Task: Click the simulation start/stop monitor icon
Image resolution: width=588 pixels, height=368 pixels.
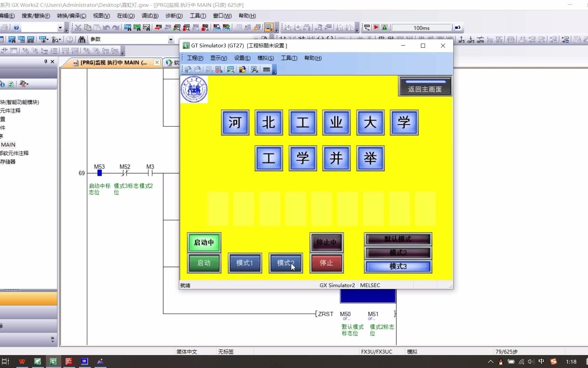Action: 269,28
